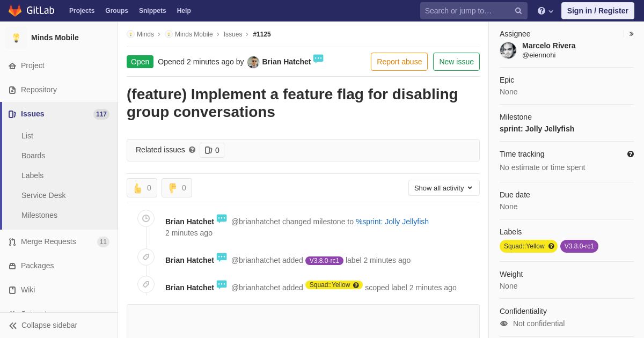This screenshot has height=338, width=644.
Task: Give a thumbs up reaction
Action: 142,188
